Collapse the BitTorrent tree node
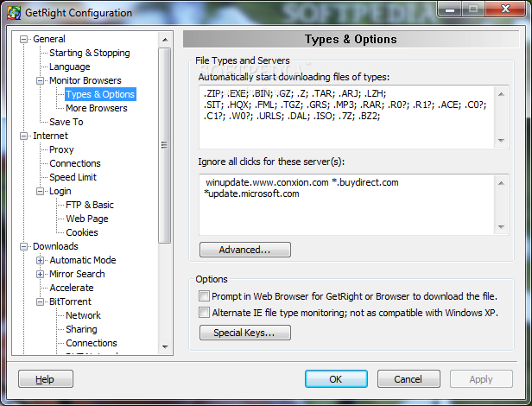 [x=40, y=301]
